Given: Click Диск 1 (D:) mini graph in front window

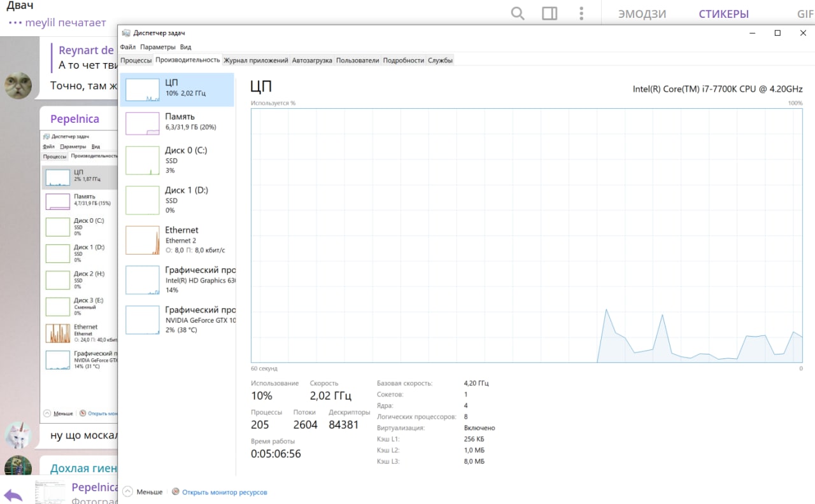Looking at the screenshot, I should tap(143, 200).
